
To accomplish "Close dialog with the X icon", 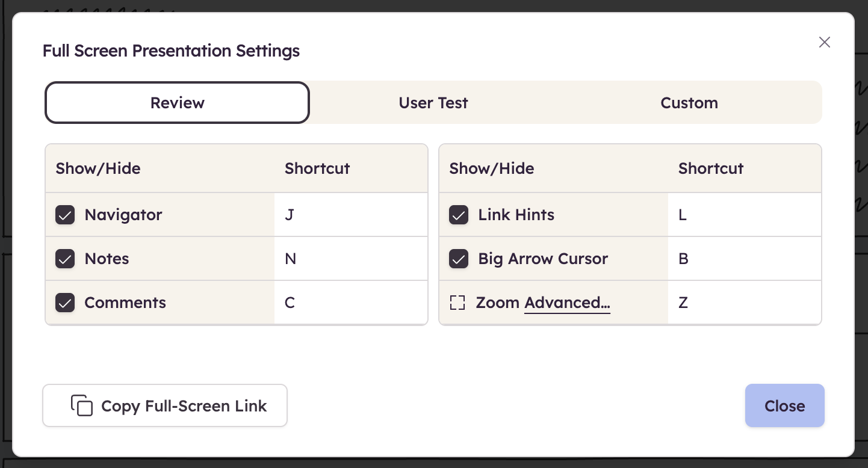I will [x=824, y=42].
